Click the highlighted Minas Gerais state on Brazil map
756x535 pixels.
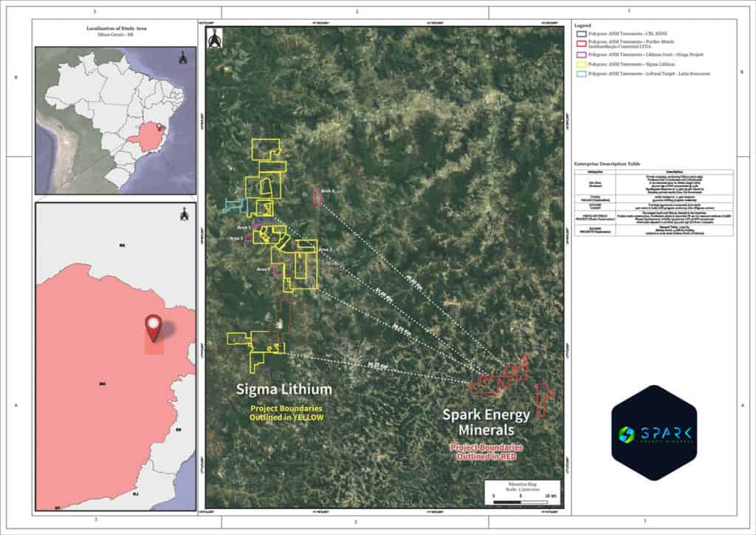coord(148,135)
